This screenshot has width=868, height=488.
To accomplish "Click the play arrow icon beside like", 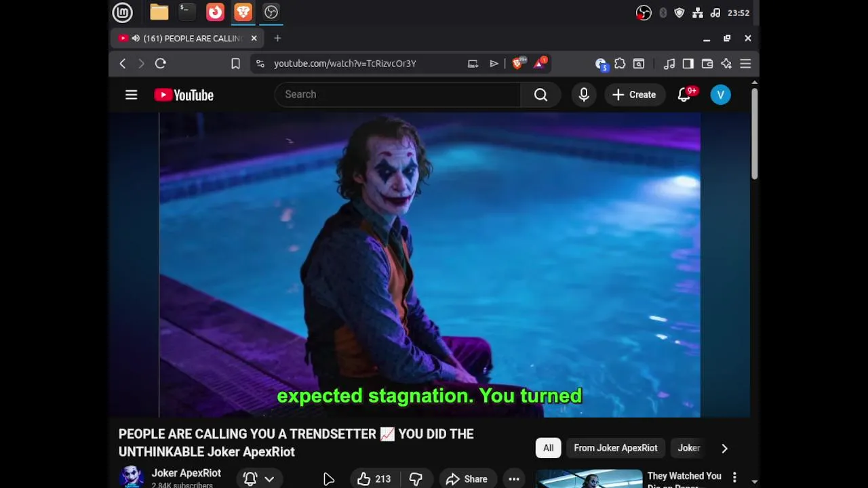I will click(329, 480).
